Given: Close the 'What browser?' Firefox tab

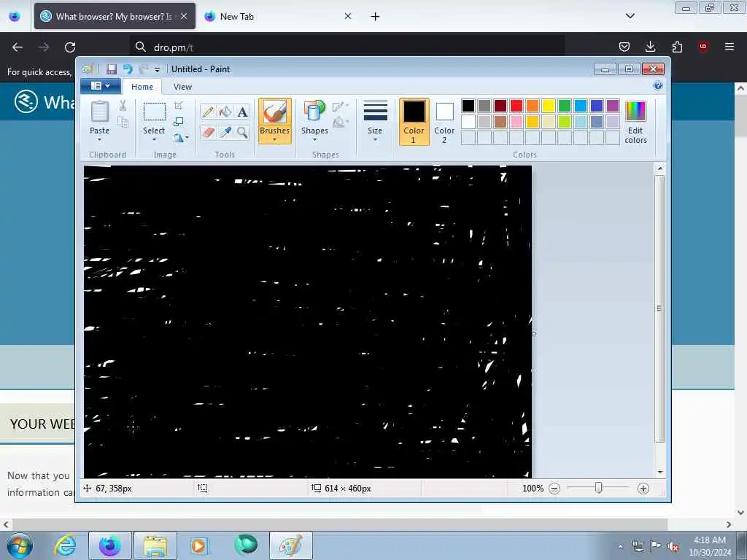Looking at the screenshot, I should click(183, 16).
